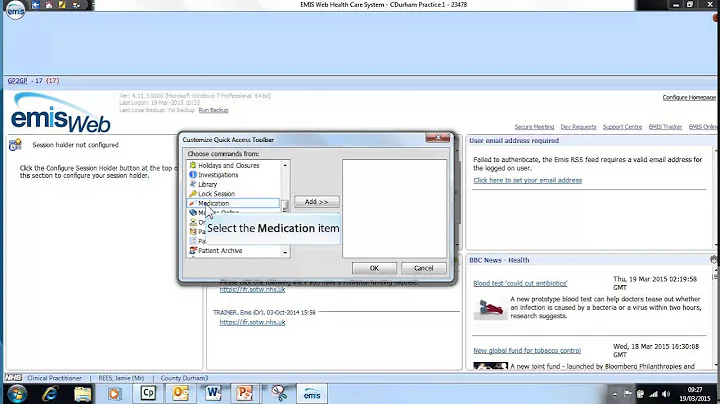Select Lock Session in the command list
This screenshot has height=404, width=720.
point(233,194)
